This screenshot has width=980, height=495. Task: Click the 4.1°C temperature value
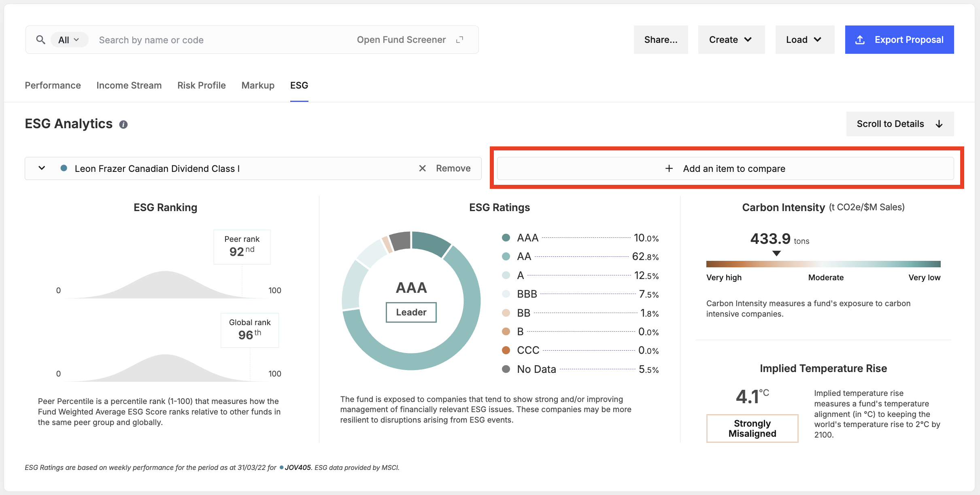point(752,396)
